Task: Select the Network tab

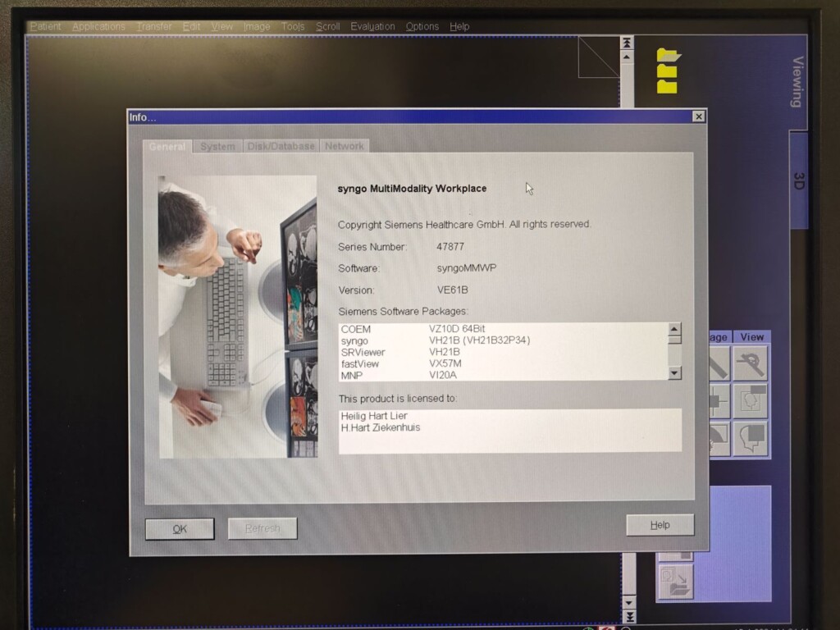Action: [x=344, y=146]
